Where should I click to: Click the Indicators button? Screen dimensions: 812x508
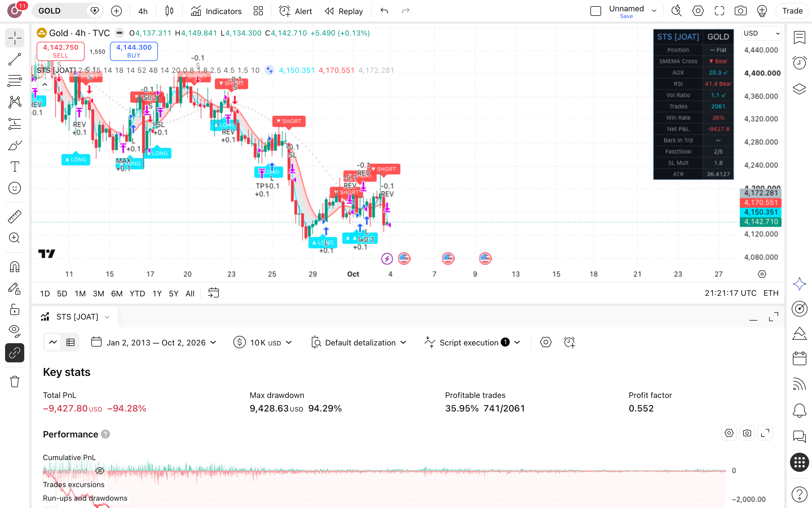coord(216,11)
